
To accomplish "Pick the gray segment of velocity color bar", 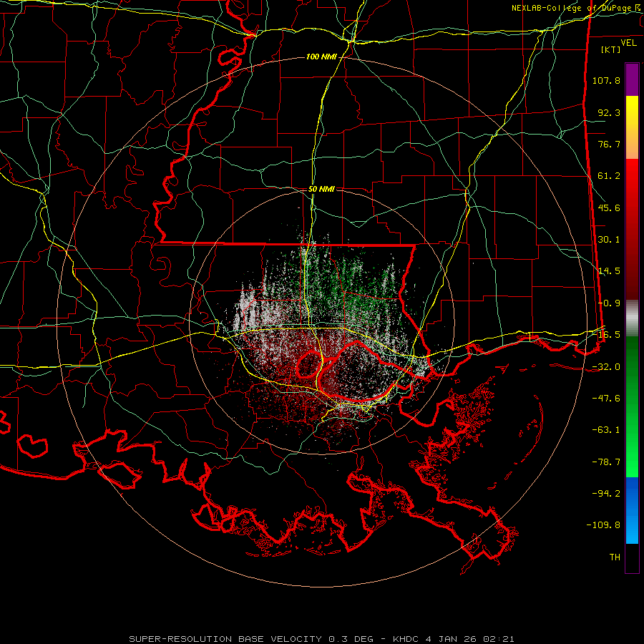I will 632,318.
